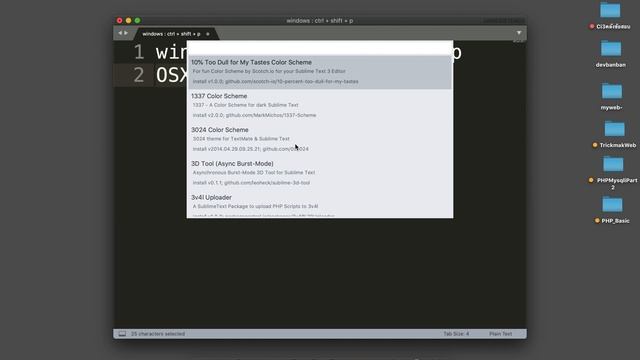
Task: Click the '25 characters selected' status text
Action: (158, 334)
